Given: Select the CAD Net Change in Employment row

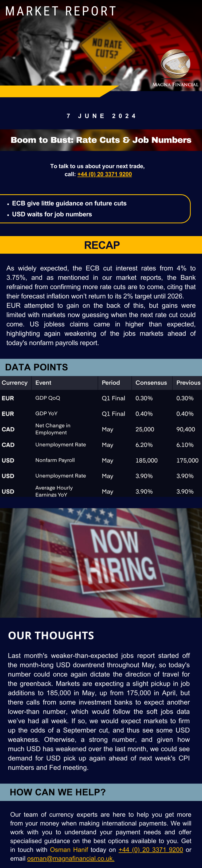Looking at the screenshot, I should click(x=101, y=429).
